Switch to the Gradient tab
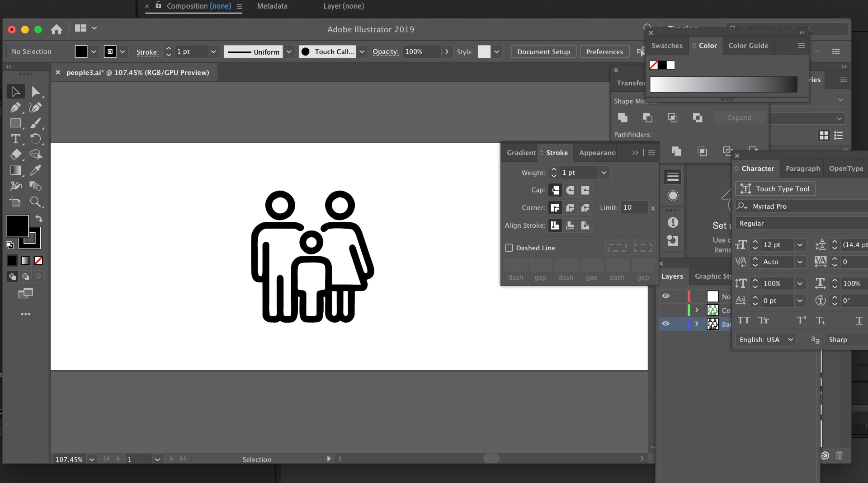The width and height of the screenshot is (868, 483). (521, 153)
